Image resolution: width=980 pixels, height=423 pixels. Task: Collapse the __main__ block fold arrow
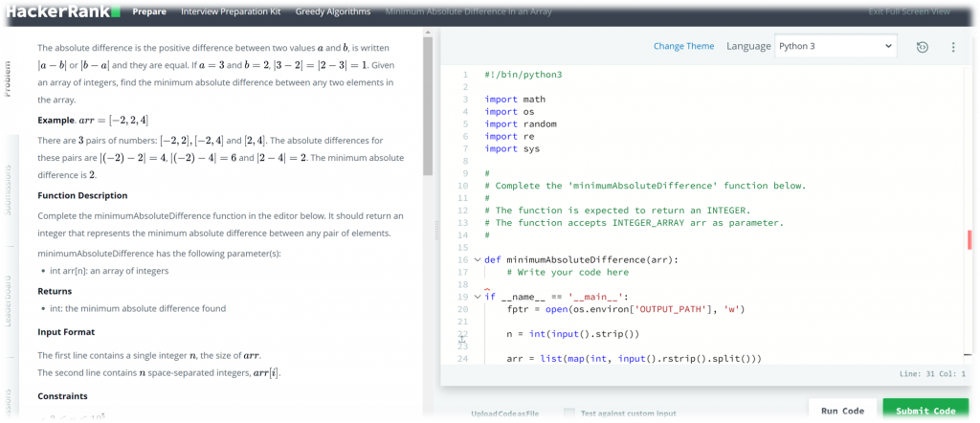click(x=478, y=297)
